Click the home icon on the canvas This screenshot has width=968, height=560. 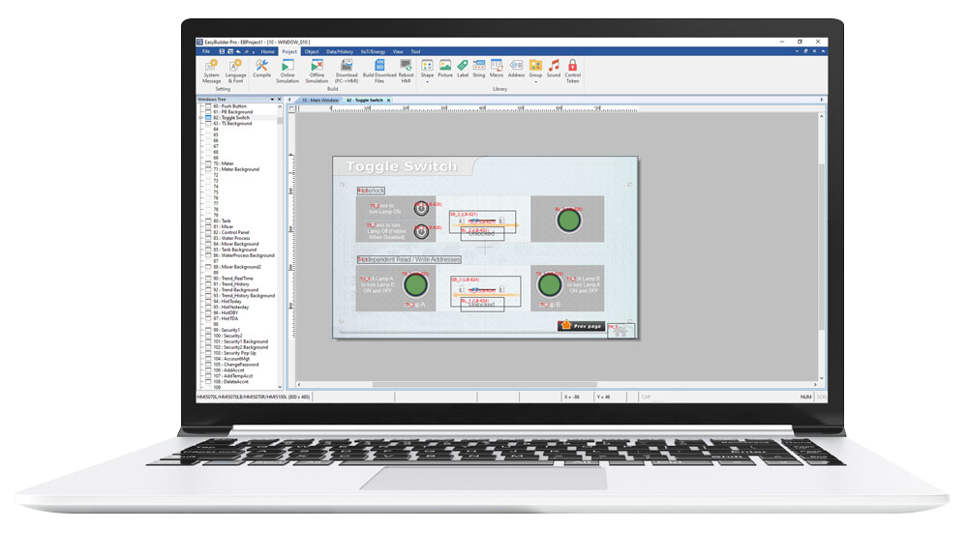[x=620, y=331]
